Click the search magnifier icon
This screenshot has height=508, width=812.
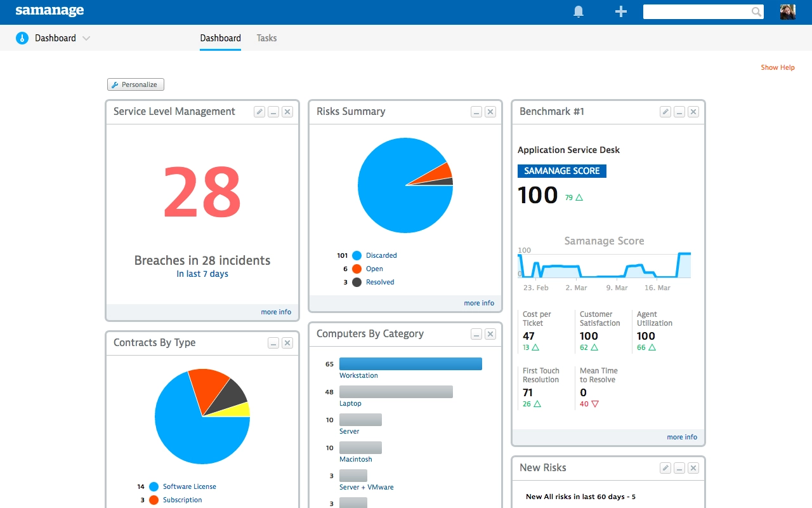tap(756, 11)
